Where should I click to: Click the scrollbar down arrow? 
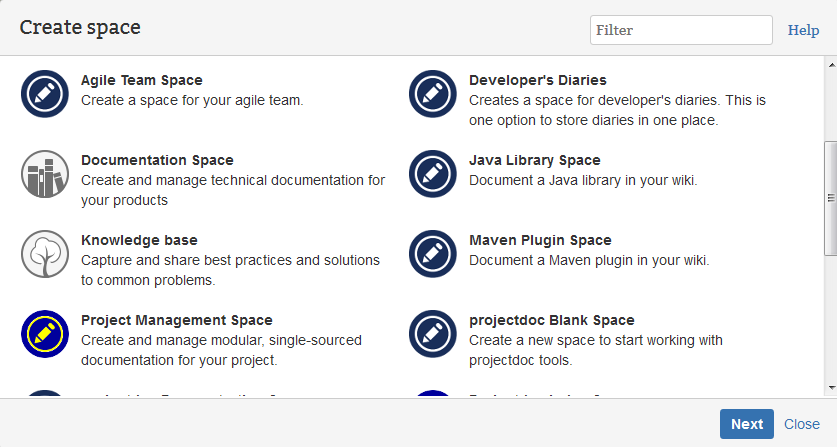830,388
